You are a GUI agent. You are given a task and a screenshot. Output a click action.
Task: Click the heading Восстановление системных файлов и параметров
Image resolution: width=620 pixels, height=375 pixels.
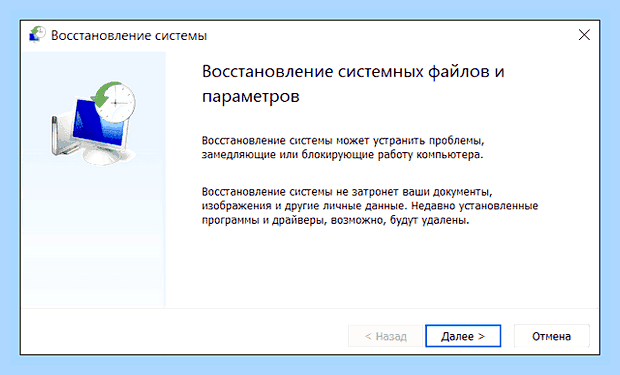[x=353, y=84]
